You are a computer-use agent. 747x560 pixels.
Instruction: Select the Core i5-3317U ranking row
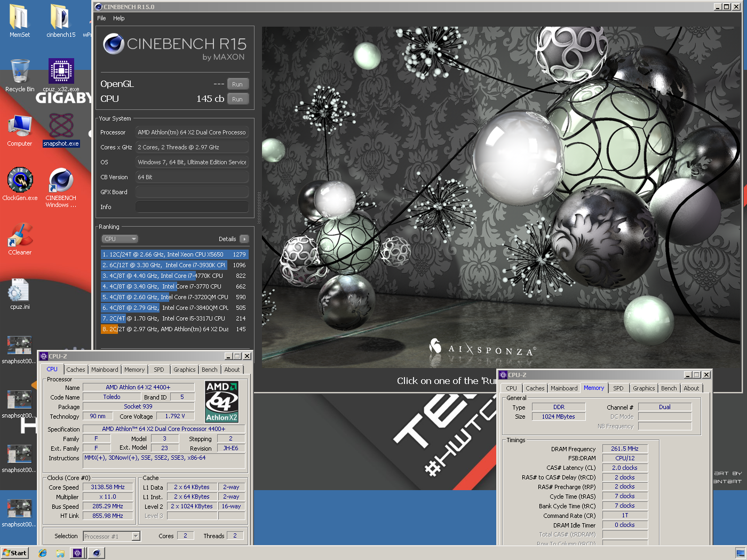[174, 318]
